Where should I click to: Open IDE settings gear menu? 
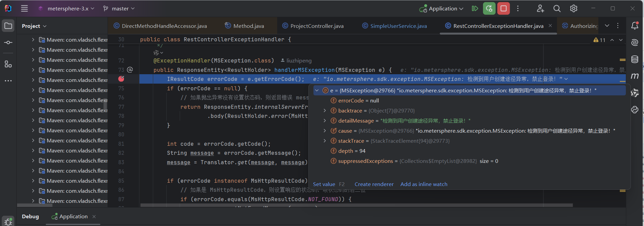[573, 9]
